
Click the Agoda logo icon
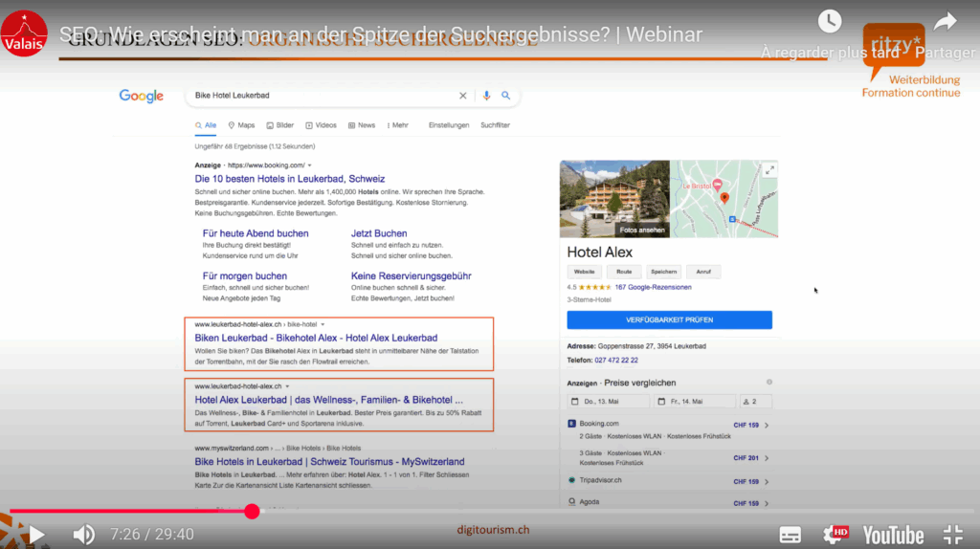pyautogui.click(x=571, y=501)
